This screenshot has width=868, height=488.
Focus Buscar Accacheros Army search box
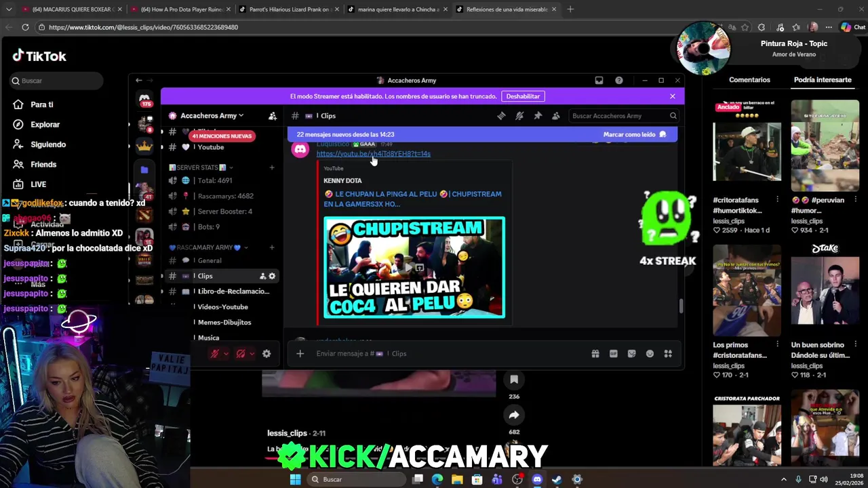pos(624,116)
